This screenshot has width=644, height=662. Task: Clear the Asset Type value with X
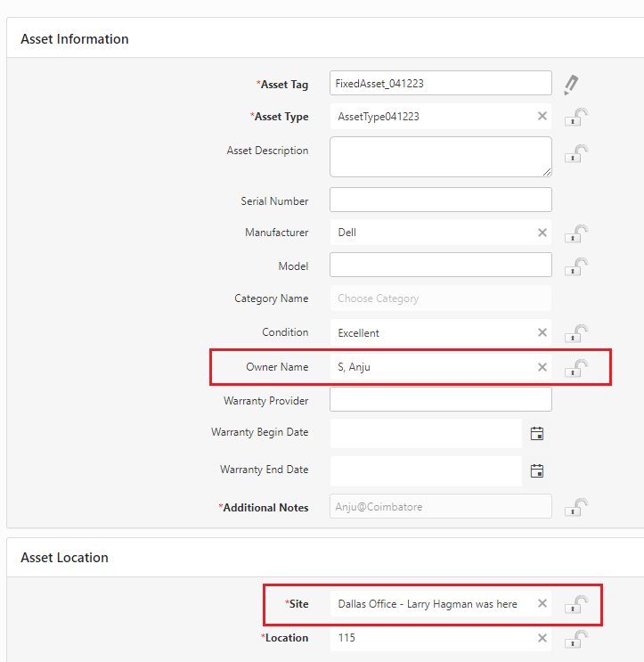[542, 116]
